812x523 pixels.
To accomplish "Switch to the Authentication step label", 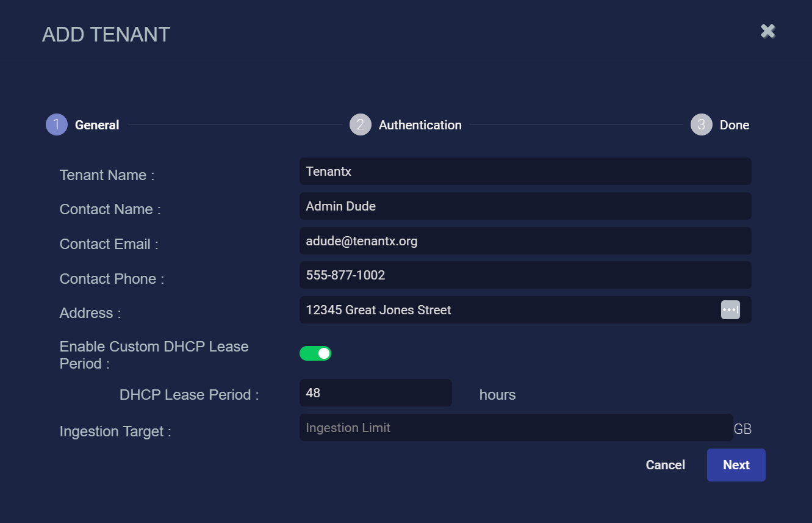I will (420, 125).
